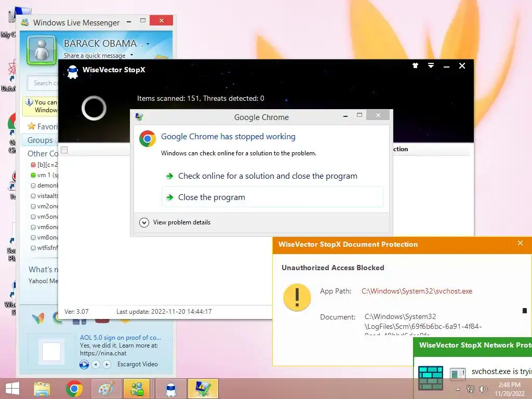Click the network tray icon

pos(470,389)
